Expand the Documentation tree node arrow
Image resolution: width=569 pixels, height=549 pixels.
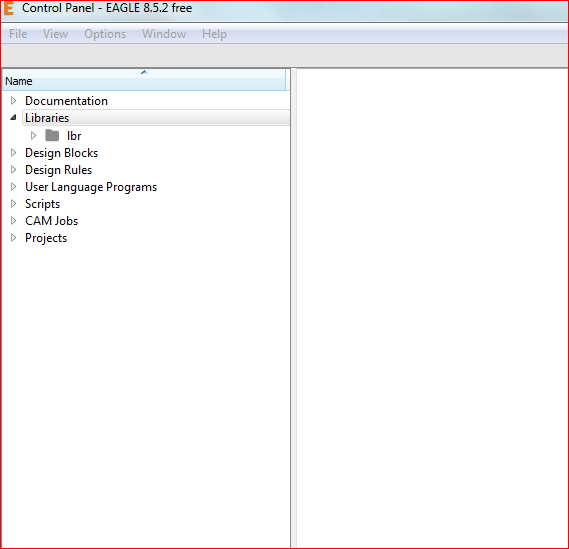[x=13, y=101]
